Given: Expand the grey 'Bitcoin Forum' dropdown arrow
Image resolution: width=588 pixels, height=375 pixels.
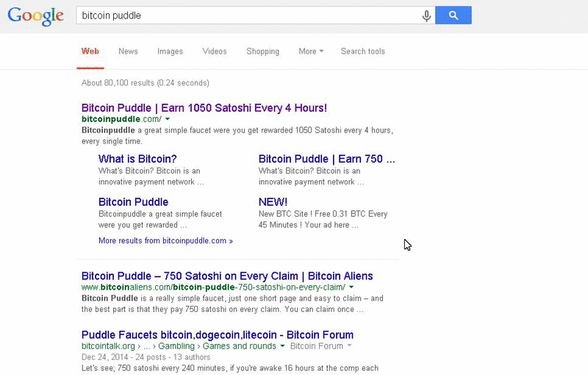Looking at the screenshot, I should 350,346.
